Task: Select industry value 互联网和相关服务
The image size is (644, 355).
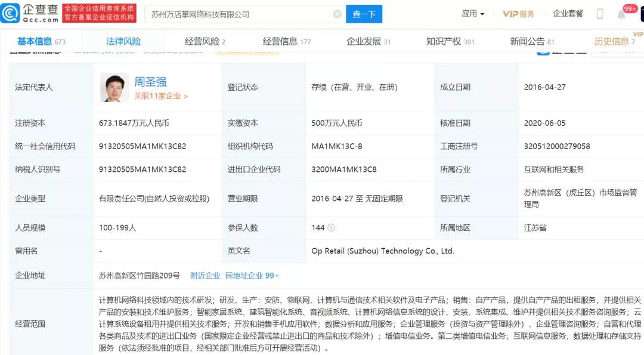Action: pyautogui.click(x=553, y=169)
